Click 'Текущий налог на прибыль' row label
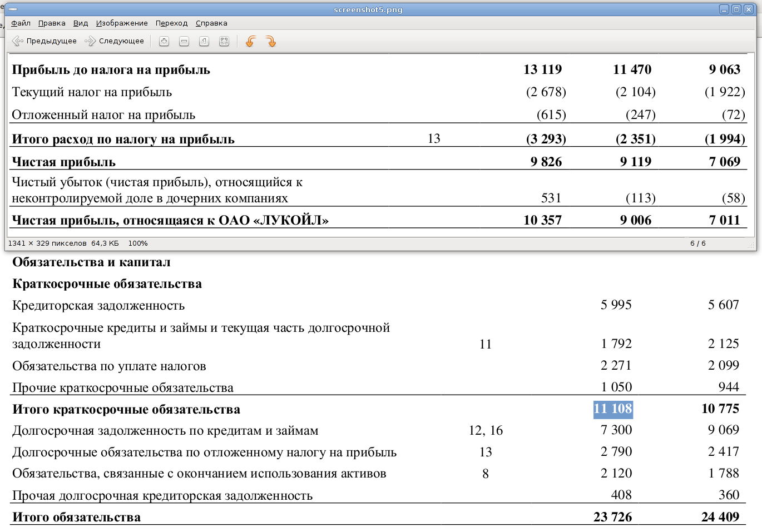The image size is (762, 532). 92,92
